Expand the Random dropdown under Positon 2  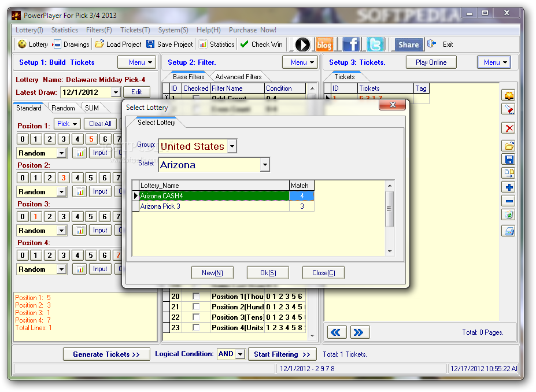61,192
